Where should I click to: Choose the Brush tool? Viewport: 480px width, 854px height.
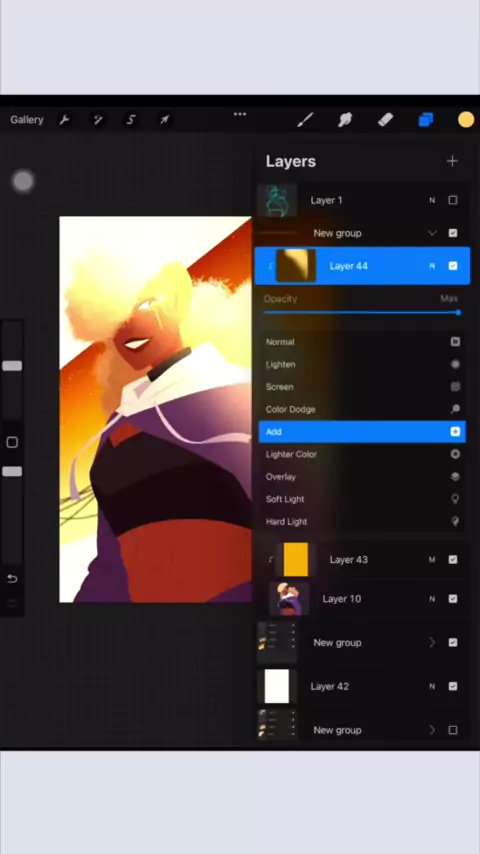point(305,120)
